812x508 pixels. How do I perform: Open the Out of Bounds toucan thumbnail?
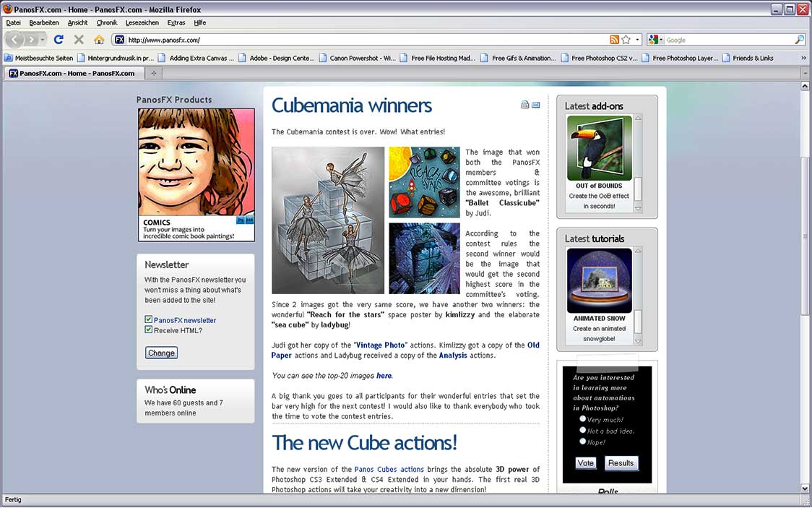coord(600,147)
